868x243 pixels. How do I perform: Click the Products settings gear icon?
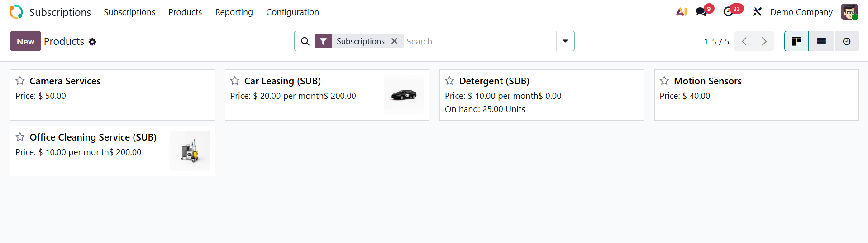click(92, 42)
